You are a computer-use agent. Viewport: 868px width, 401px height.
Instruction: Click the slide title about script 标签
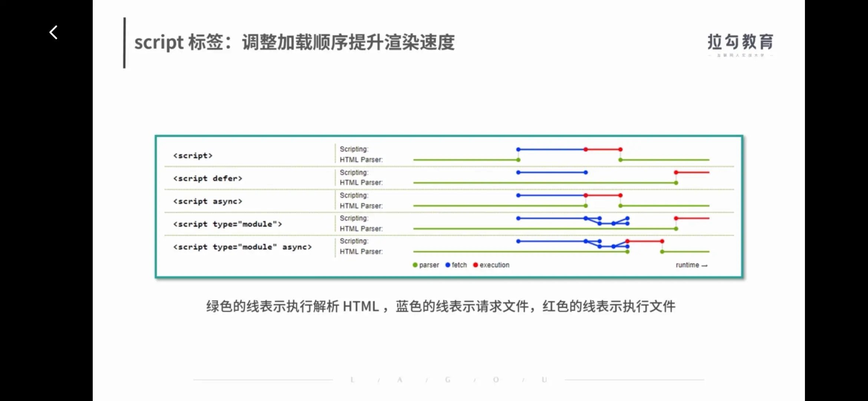click(294, 42)
